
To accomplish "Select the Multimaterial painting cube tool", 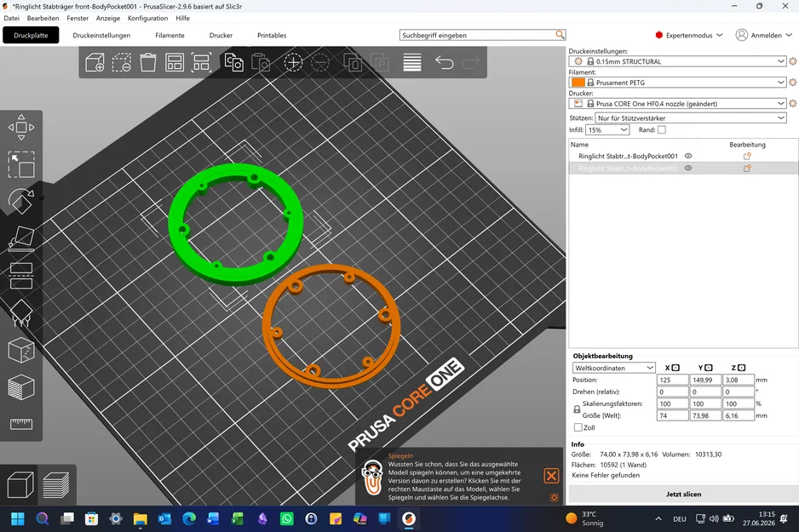I will [21, 387].
